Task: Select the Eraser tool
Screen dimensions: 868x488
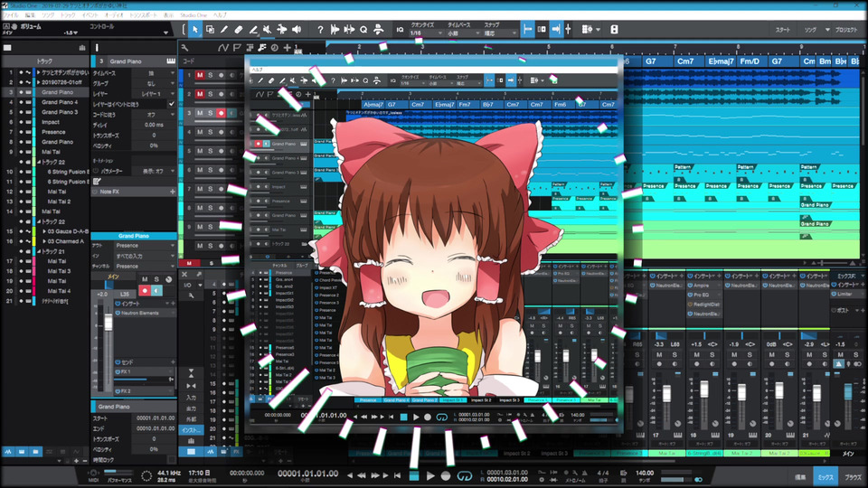Action: pyautogui.click(x=239, y=29)
